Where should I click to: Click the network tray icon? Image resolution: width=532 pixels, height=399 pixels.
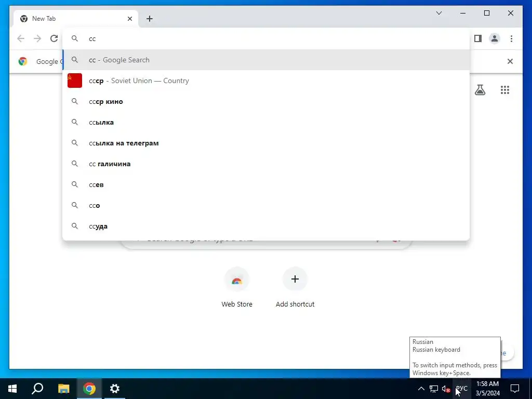pos(434,389)
